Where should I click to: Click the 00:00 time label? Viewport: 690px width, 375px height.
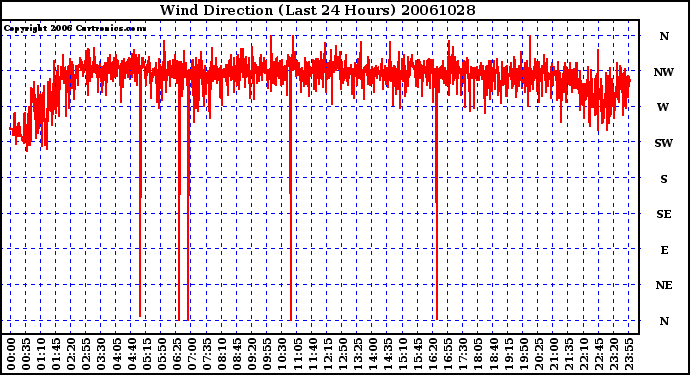[x=11, y=354]
